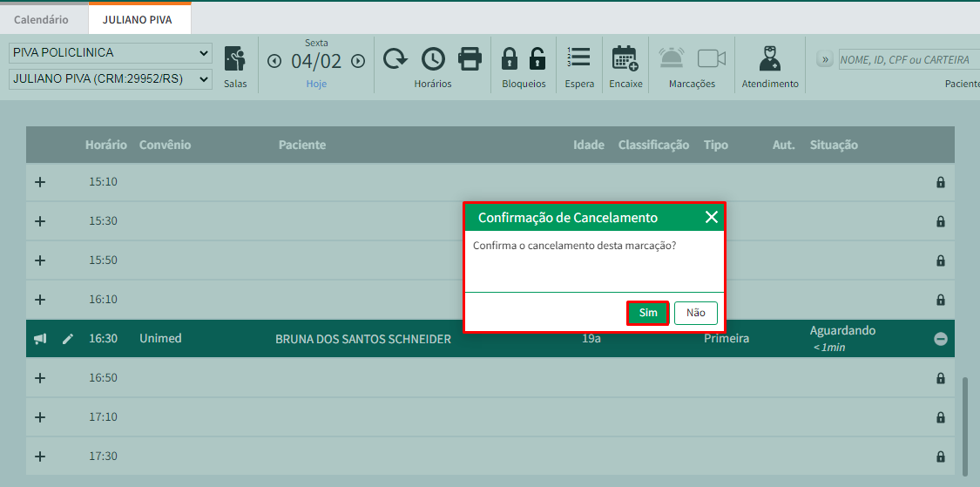This screenshot has width=980, height=487.
Task: Click the open padlock Bloqueios icon
Action: coord(537,58)
